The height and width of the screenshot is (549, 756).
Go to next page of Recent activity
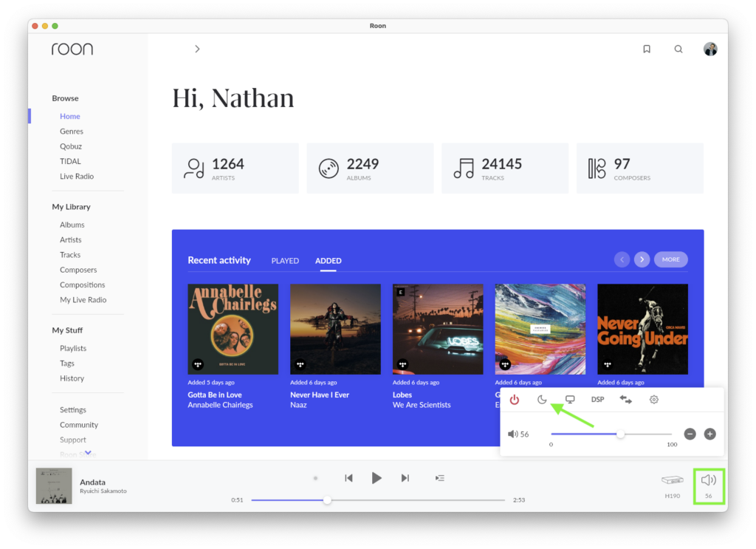click(642, 259)
